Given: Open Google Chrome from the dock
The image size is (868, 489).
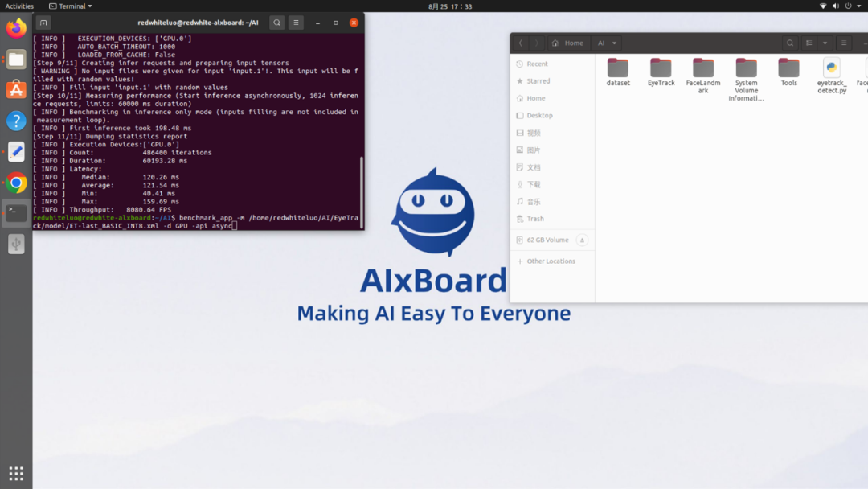Looking at the screenshot, I should point(16,183).
